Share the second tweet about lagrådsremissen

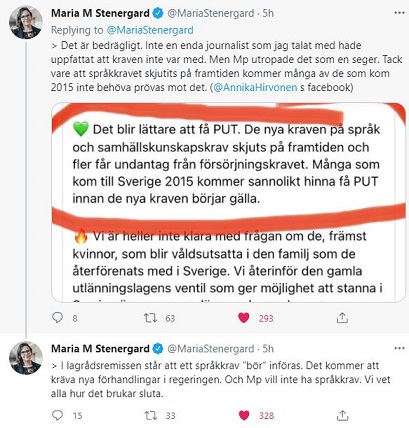point(342,415)
